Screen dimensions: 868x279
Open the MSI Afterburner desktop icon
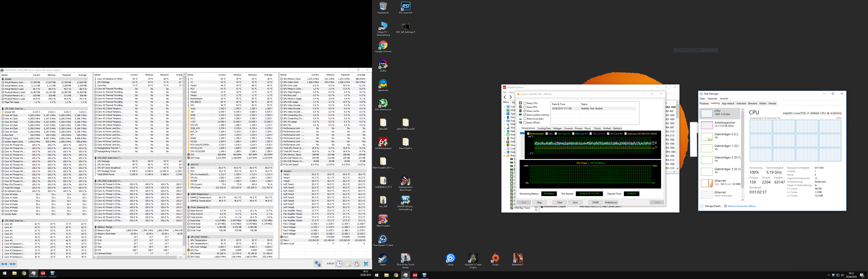pos(383,103)
